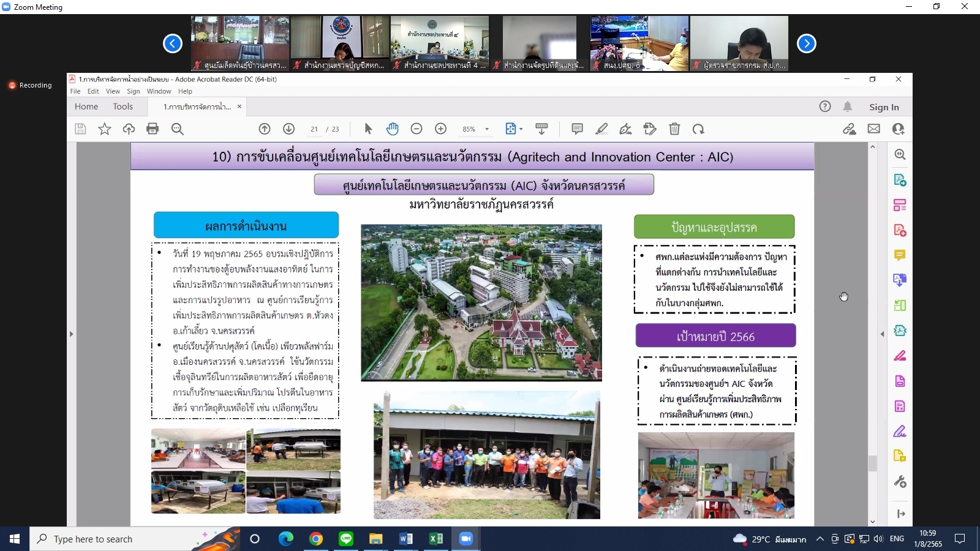Close the open PDF document tab
The height and width of the screenshot is (551, 980).
(x=239, y=107)
